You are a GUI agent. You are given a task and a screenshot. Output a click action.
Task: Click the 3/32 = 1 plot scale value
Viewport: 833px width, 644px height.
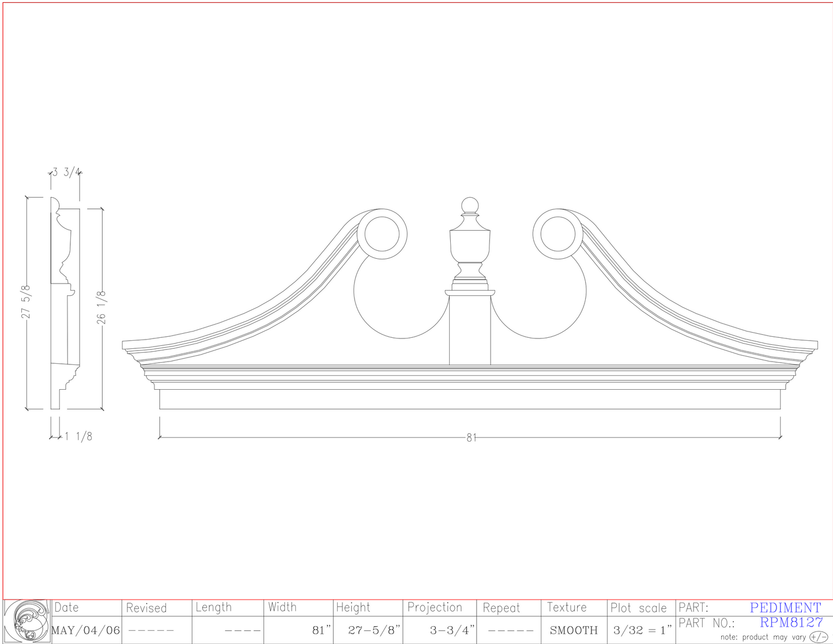643,630
